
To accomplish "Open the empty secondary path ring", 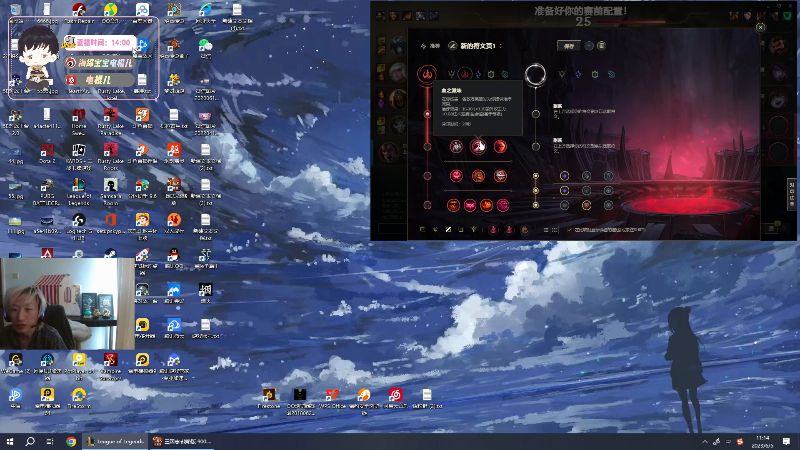I will [x=535, y=74].
